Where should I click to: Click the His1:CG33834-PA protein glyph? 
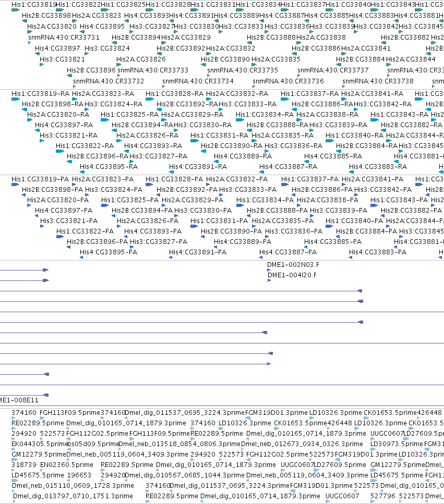(x=240, y=205)
